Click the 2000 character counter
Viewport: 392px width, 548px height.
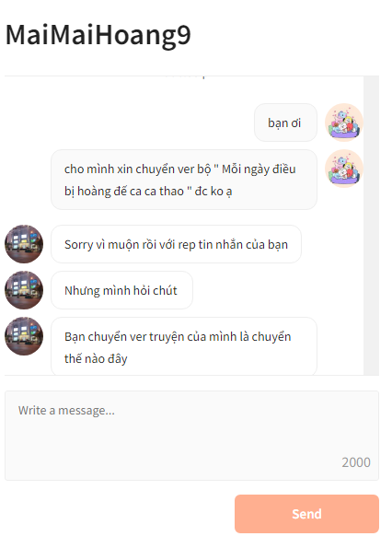(x=356, y=462)
